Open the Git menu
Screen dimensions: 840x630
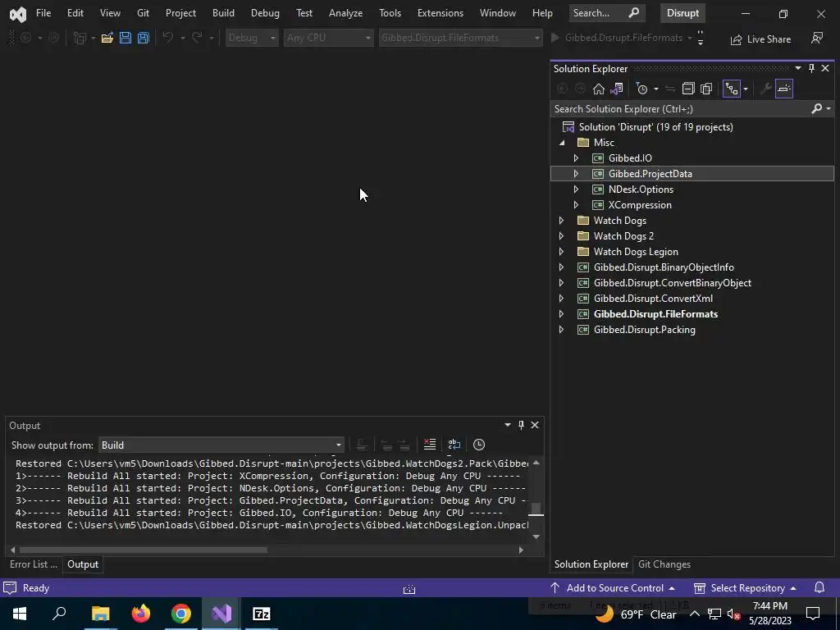click(x=143, y=13)
